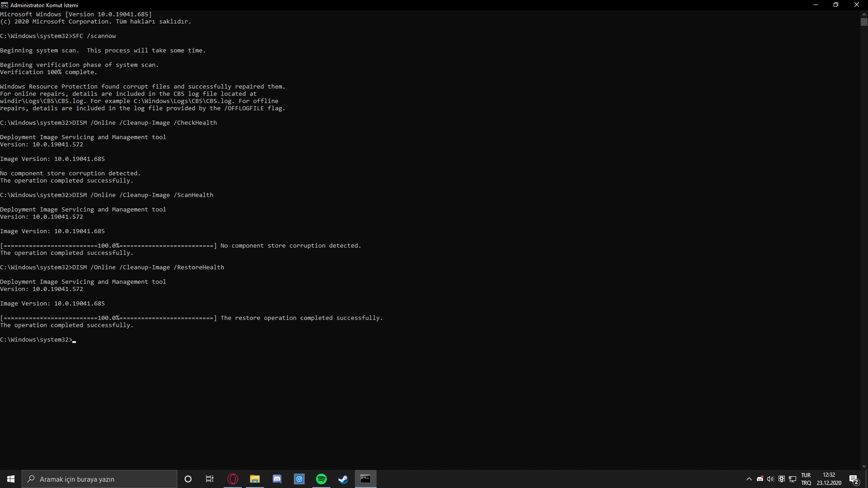Click the Discord tray icon with the red dot
The image size is (868, 488).
point(760,479)
